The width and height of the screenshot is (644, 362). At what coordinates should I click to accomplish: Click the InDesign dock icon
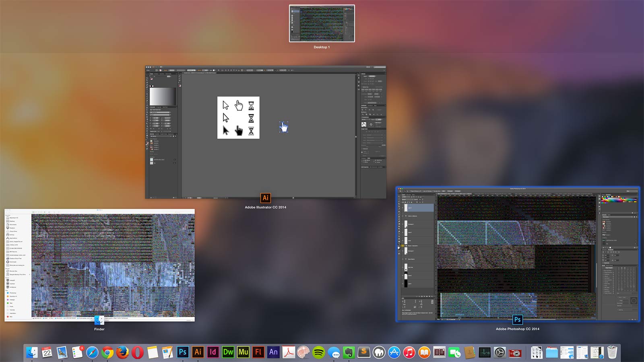tap(213, 352)
